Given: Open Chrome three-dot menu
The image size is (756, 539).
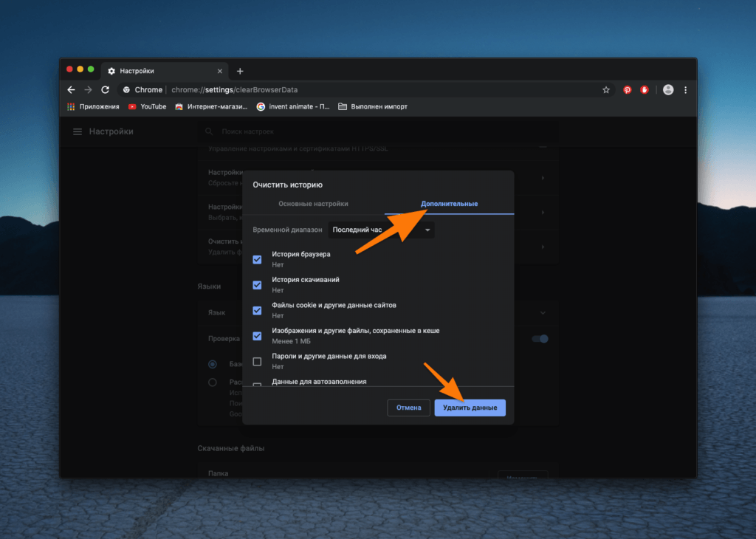Looking at the screenshot, I should [x=685, y=89].
